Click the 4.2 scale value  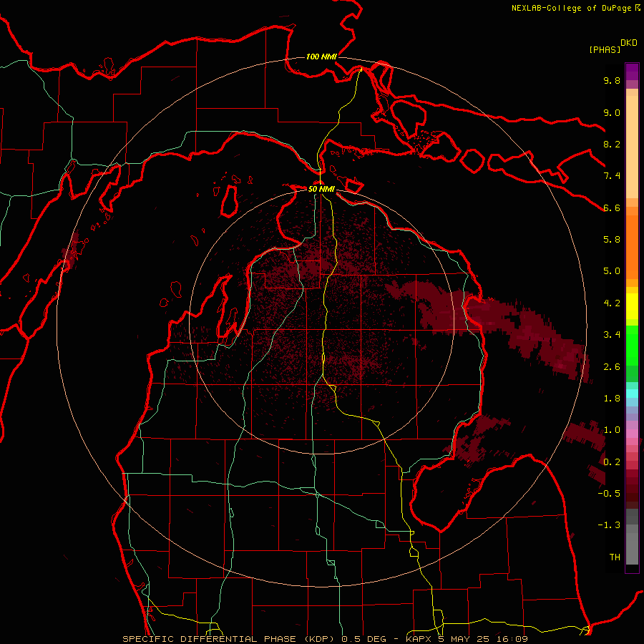pyautogui.click(x=612, y=303)
